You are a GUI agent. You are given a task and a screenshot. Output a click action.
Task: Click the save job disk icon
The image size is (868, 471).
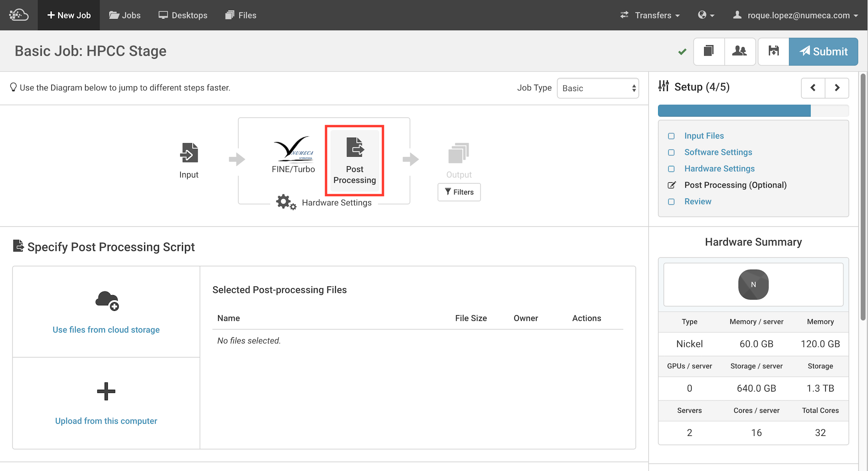click(773, 51)
